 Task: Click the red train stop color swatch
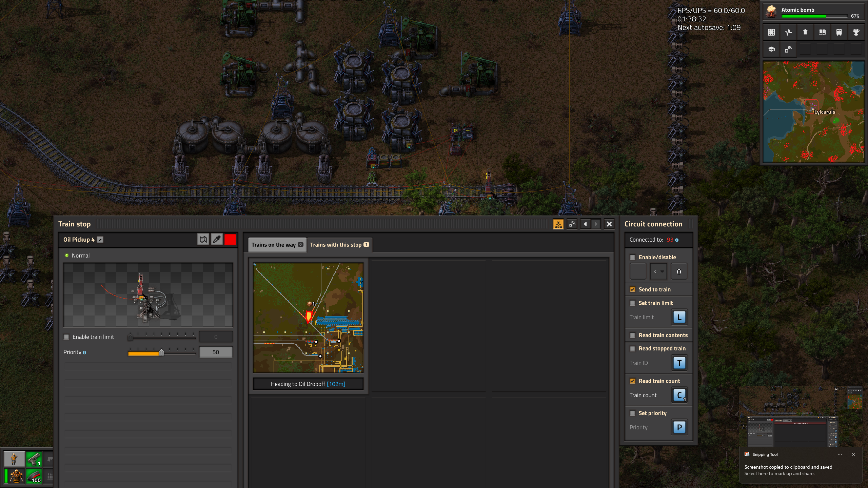click(230, 240)
